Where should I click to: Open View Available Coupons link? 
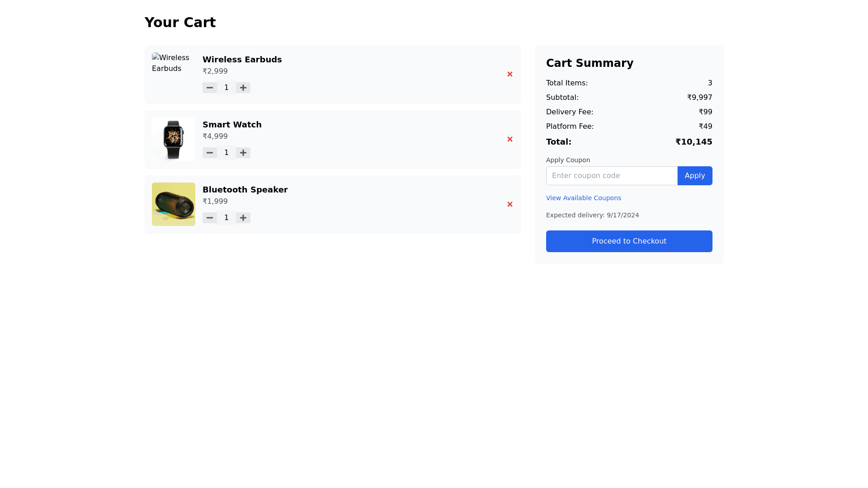[x=583, y=198]
